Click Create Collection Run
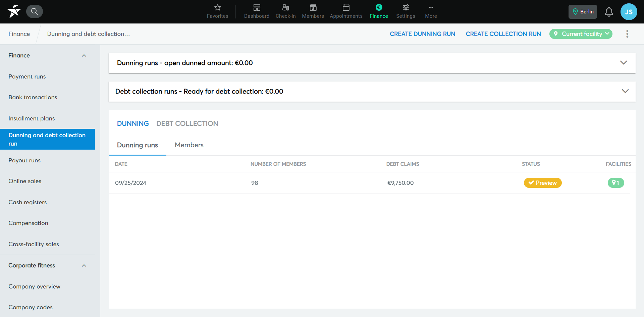This screenshot has width=644, height=317. 503,34
